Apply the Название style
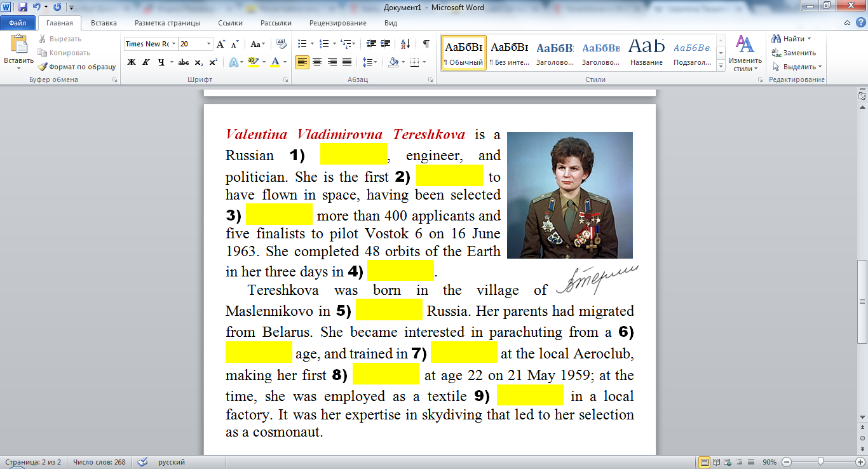This screenshot has width=868, height=469. tap(646, 53)
